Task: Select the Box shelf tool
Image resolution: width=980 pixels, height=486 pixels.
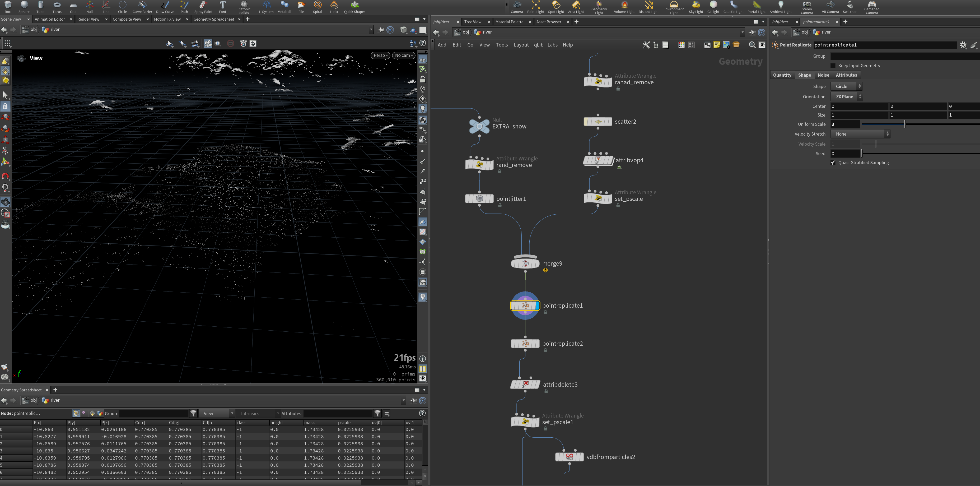Action: 8,7
